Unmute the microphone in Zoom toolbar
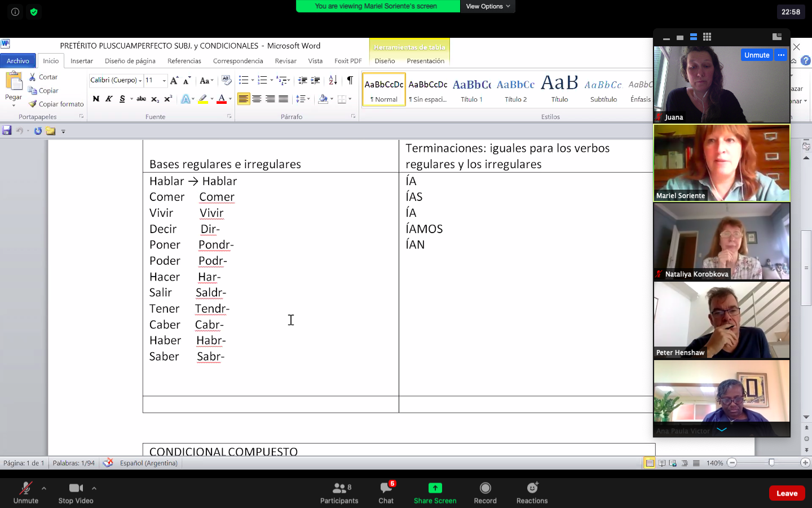 [25, 488]
